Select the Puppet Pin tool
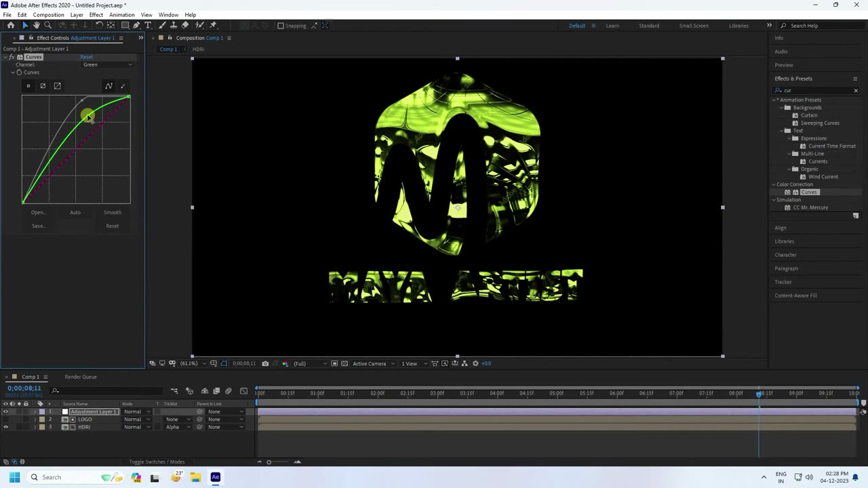The image size is (868, 488). pos(213,26)
